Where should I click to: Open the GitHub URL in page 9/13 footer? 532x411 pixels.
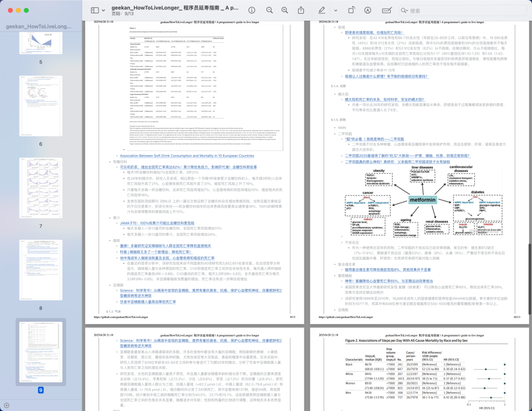[121, 316]
